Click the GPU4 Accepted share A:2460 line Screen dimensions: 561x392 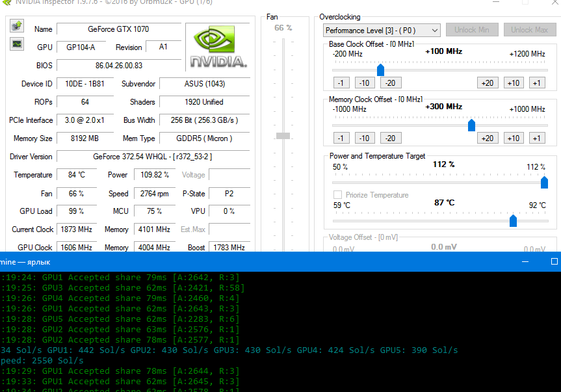pos(120,298)
